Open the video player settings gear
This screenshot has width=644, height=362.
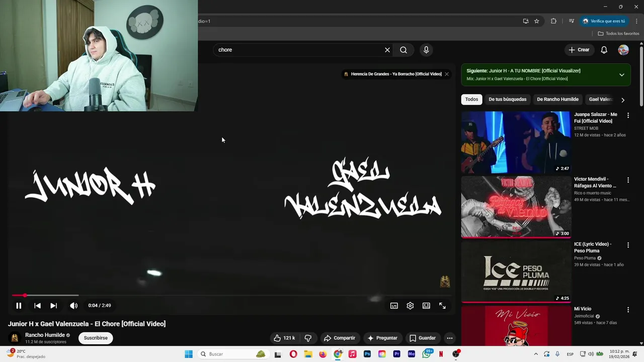[x=410, y=306]
